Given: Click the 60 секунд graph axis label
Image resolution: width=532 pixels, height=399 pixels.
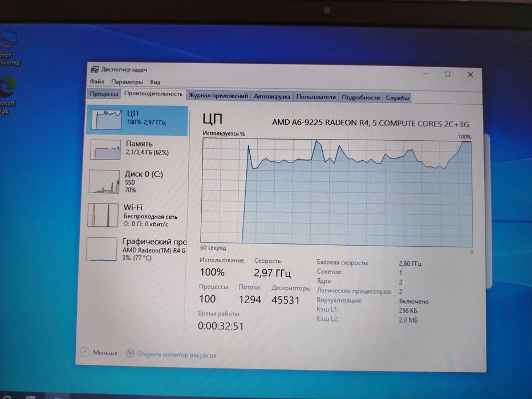Looking at the screenshot, I should pyautogui.click(x=213, y=248).
